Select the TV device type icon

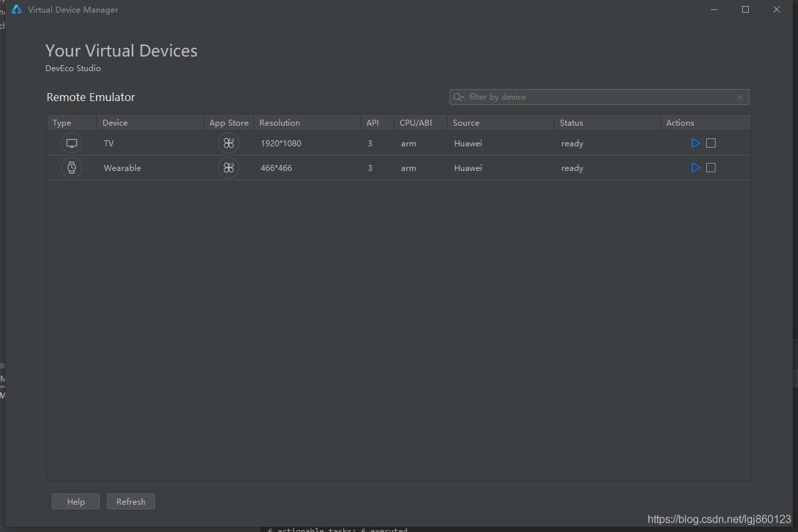click(x=72, y=143)
